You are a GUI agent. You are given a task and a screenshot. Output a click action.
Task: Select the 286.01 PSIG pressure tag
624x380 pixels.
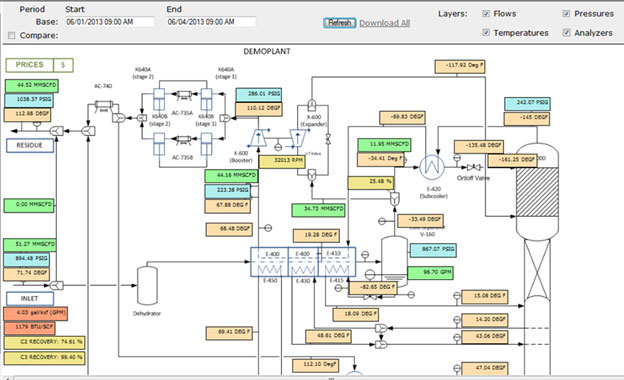(259, 95)
